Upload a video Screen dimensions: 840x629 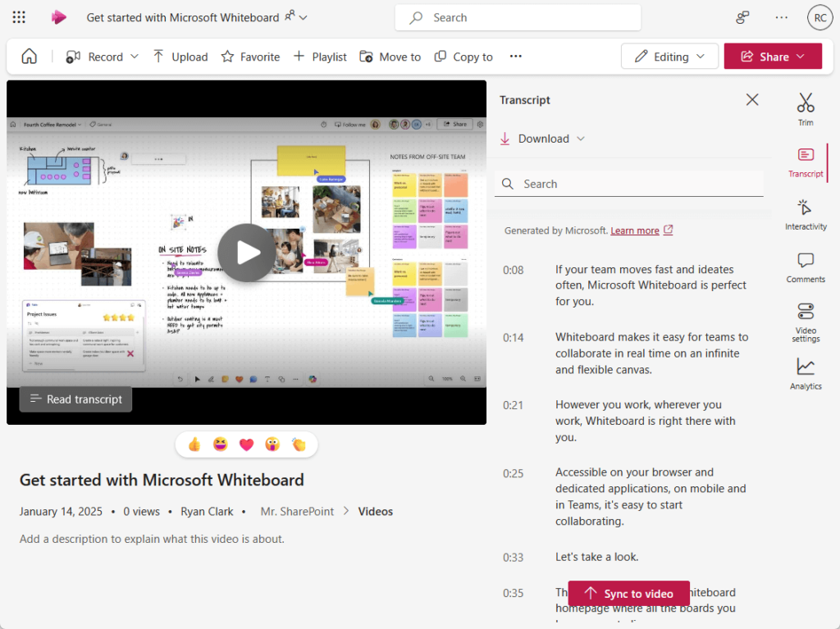click(180, 57)
